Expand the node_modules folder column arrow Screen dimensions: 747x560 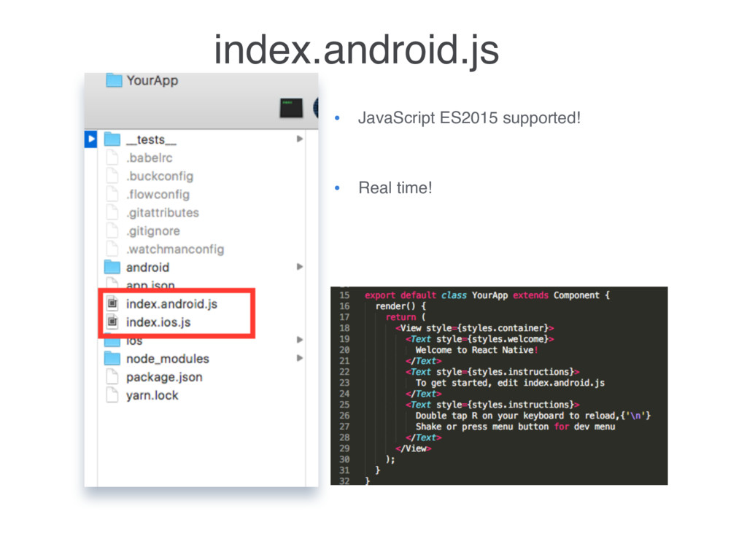[x=300, y=358]
